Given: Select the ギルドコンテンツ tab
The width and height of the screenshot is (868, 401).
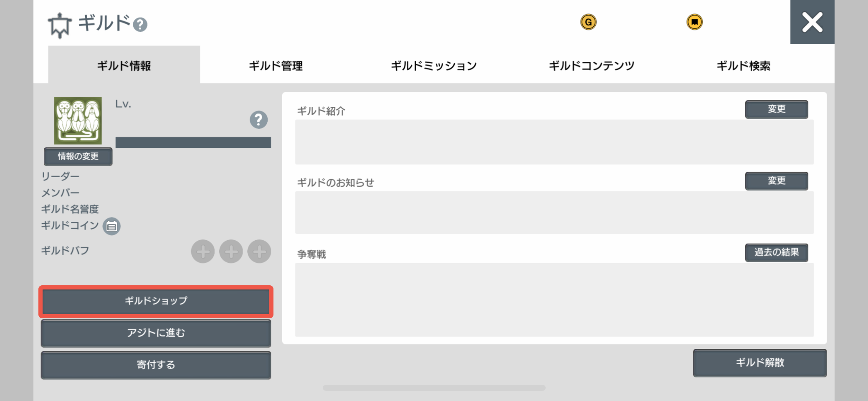Looking at the screenshot, I should tap(592, 66).
